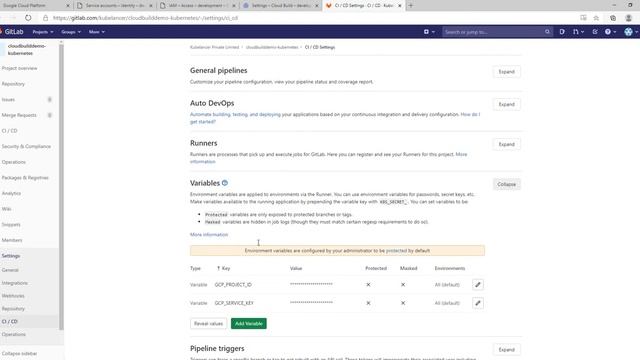Open the More dropdown in navbar
640x360 pixels.
pyautogui.click(x=97, y=32)
